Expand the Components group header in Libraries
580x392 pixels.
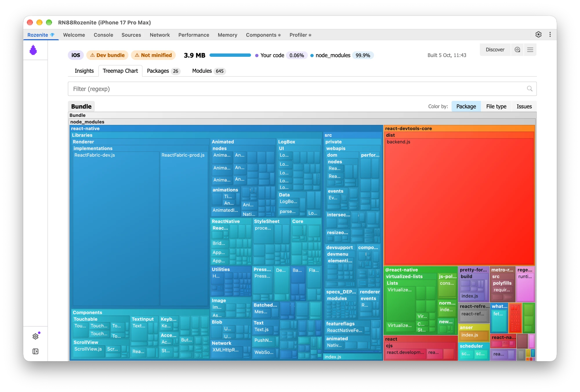click(x=140, y=312)
